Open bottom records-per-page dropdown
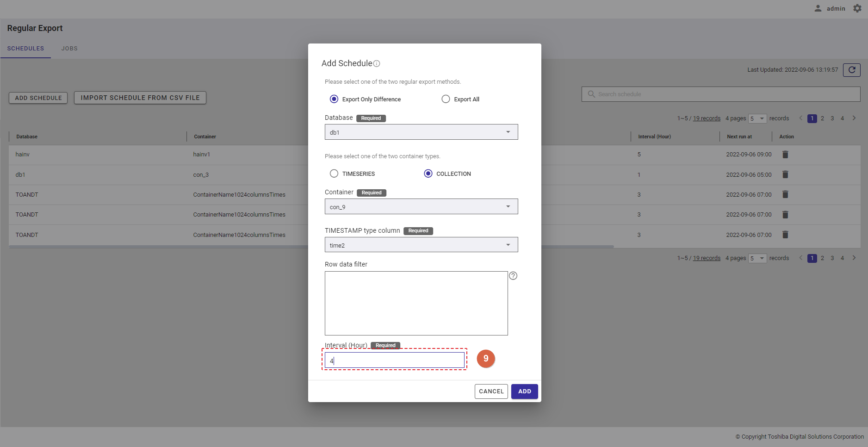Image resolution: width=868 pixels, height=447 pixels. (757, 258)
